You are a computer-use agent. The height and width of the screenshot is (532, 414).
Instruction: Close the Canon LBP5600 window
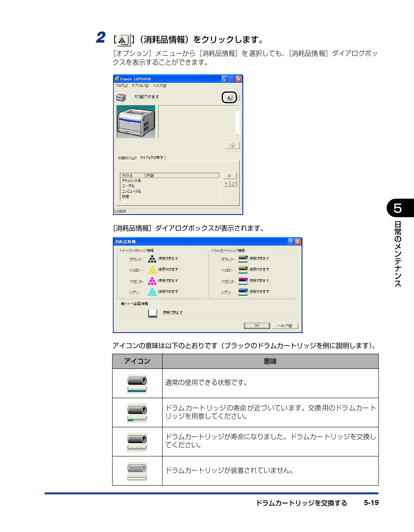239,79
